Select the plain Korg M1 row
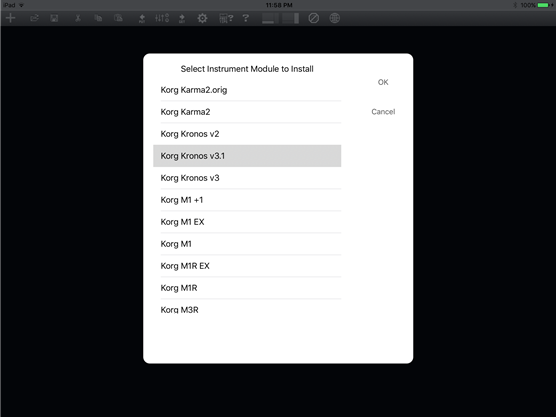The image size is (556, 417). tap(247, 244)
